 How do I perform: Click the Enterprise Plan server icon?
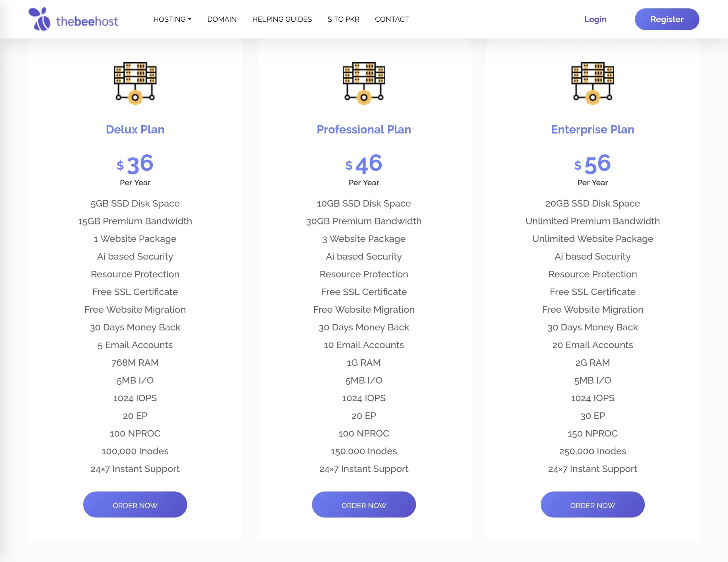(592, 83)
